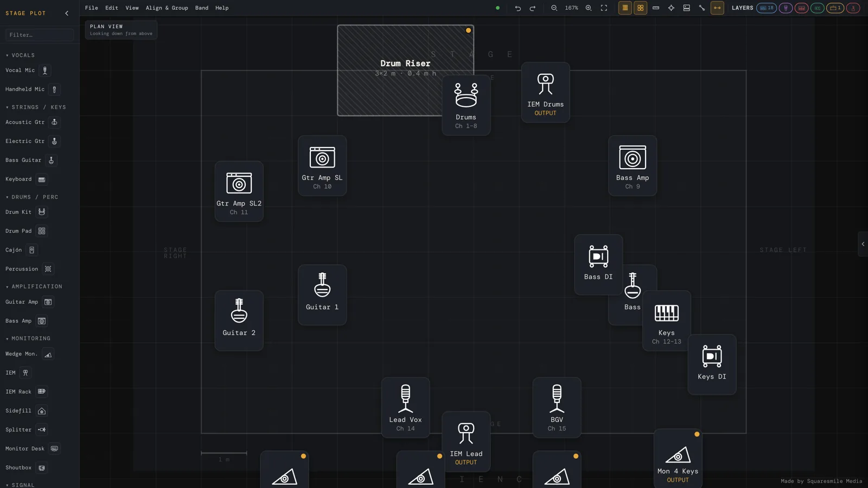Select the Keys DI card
The width and height of the screenshot is (868, 488).
click(712, 364)
